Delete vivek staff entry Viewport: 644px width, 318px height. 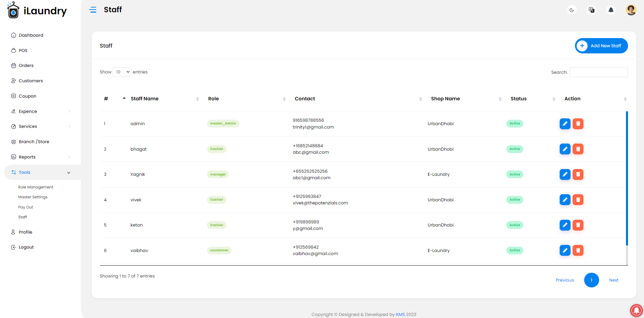click(578, 200)
